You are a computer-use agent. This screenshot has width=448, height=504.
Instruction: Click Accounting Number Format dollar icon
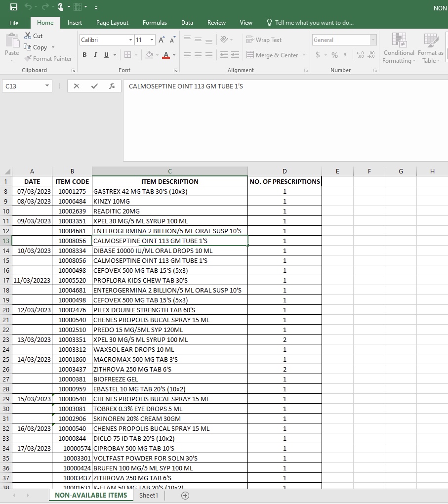coord(318,55)
